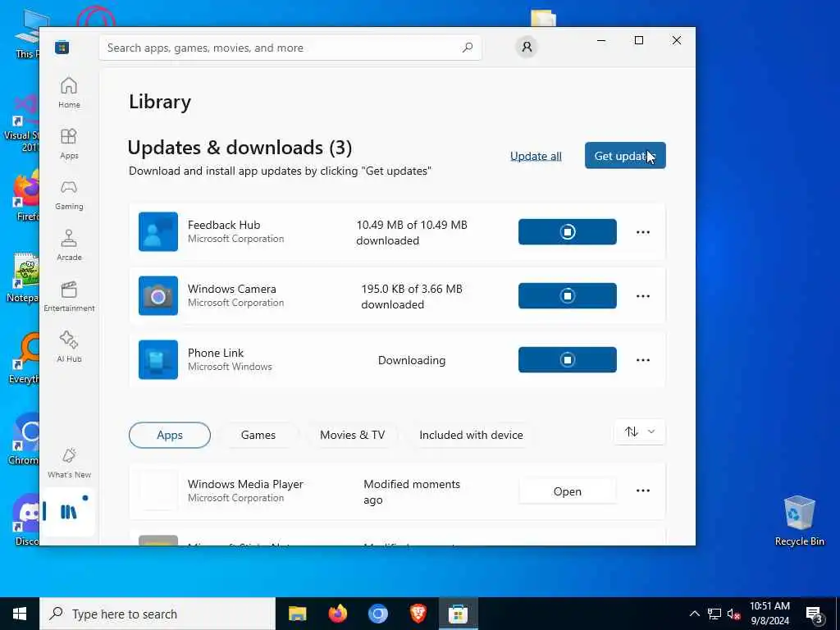Click the Update all link
This screenshot has width=840, height=630.
(x=536, y=156)
